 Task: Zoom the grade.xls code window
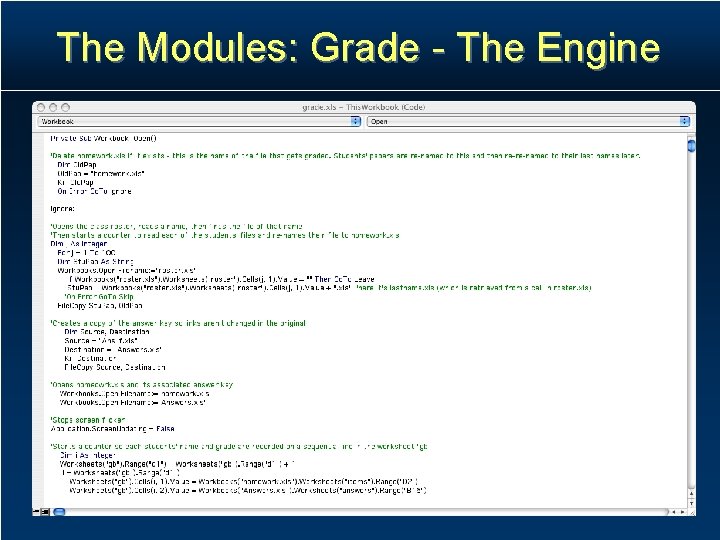coord(65,107)
